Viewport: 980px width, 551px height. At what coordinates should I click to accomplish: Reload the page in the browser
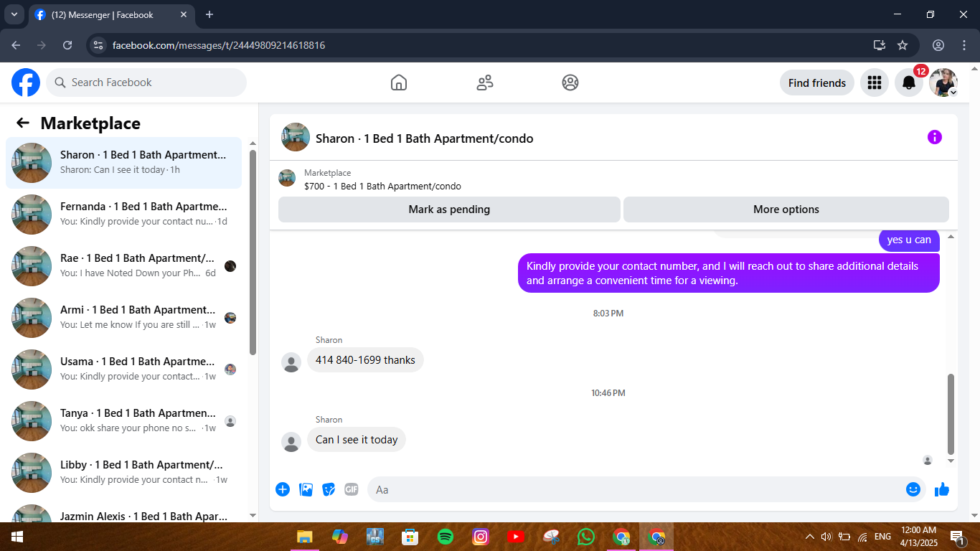(x=67, y=45)
